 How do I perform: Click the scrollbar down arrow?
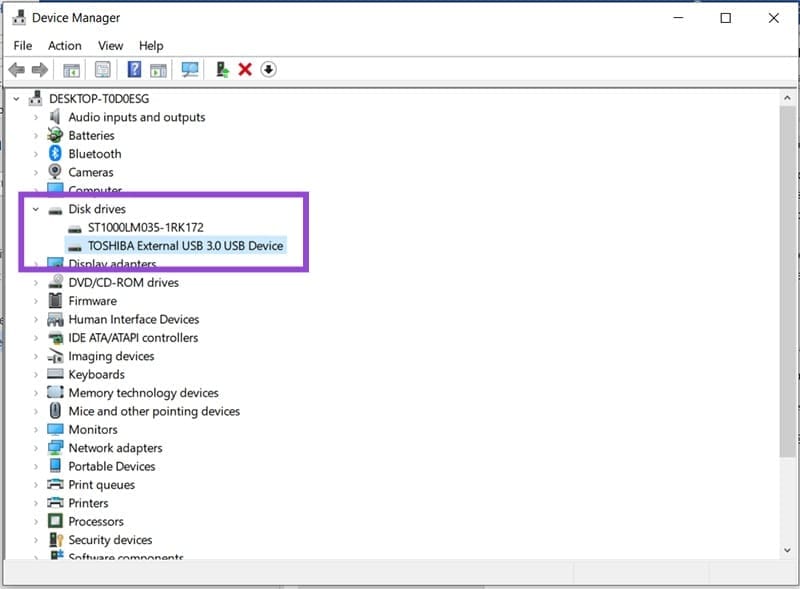pyautogui.click(x=789, y=549)
